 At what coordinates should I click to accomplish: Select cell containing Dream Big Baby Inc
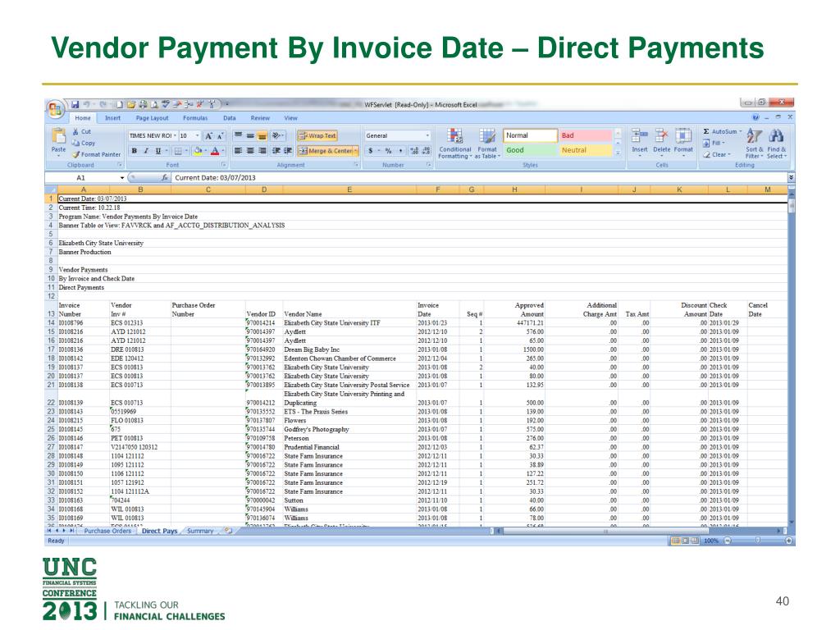pyautogui.click(x=349, y=349)
